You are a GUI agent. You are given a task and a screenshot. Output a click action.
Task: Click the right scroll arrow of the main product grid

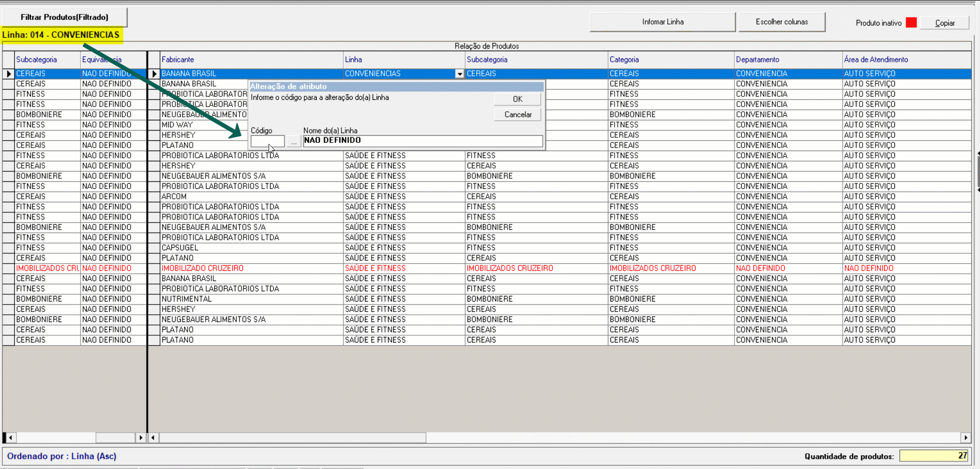click(966, 438)
